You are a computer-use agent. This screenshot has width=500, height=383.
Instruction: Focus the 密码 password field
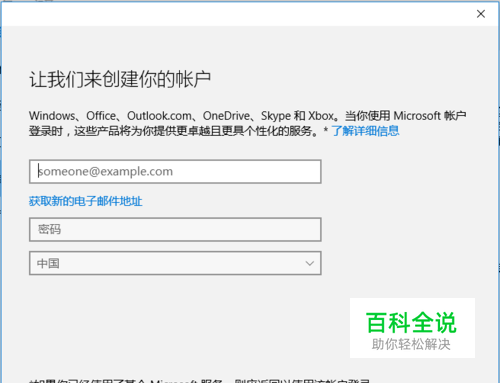[175, 230]
